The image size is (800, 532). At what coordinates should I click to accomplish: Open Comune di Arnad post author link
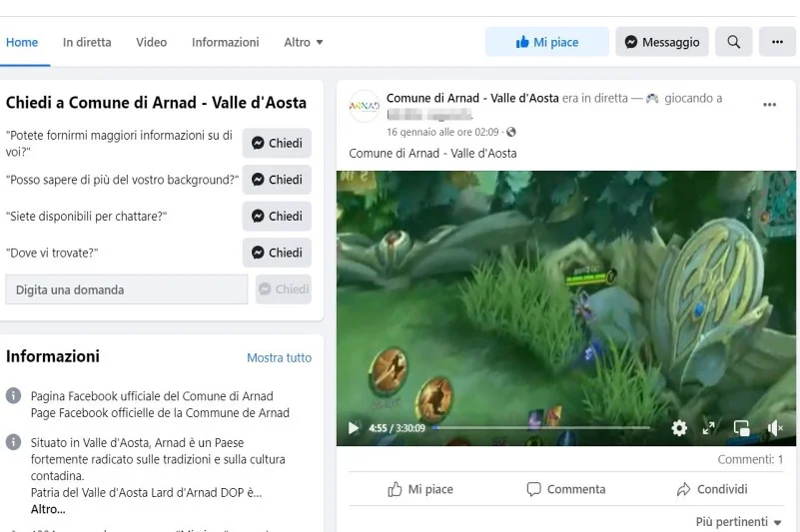472,98
